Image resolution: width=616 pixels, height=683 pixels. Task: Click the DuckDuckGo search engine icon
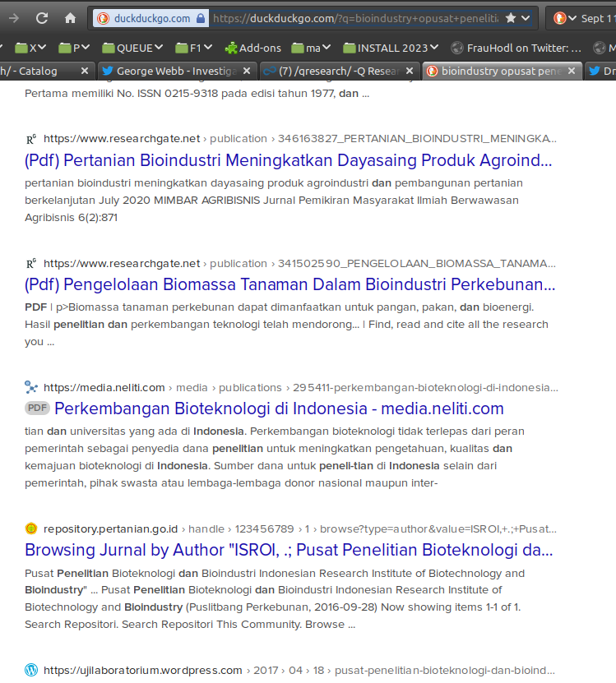[560, 18]
